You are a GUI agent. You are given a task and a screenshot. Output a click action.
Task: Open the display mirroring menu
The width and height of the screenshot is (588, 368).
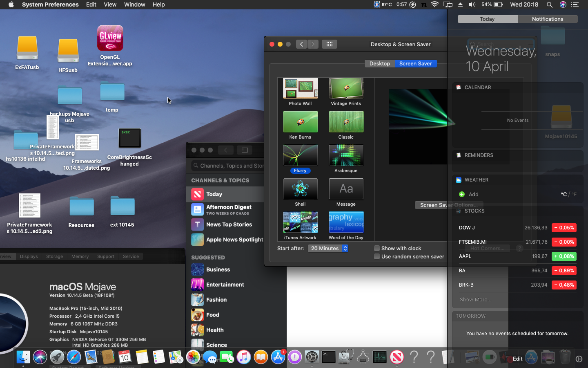(448, 4)
